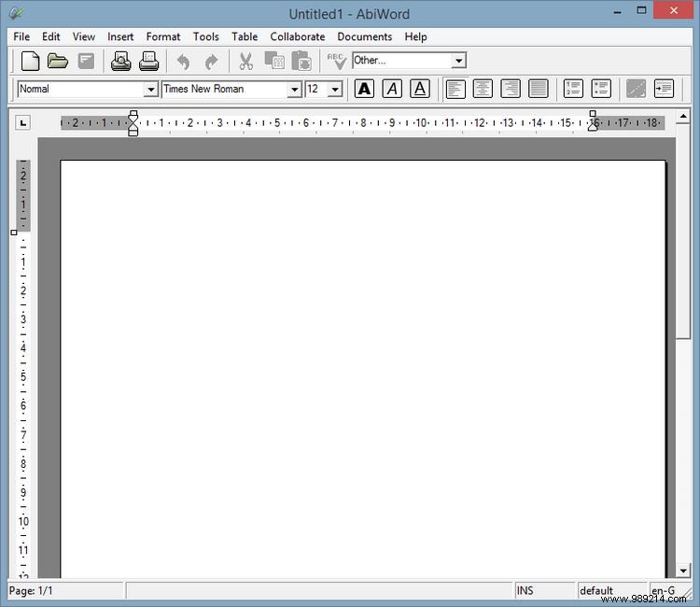Image resolution: width=700 pixels, height=607 pixels.
Task: Toggle bold text formatting
Action: (x=364, y=89)
